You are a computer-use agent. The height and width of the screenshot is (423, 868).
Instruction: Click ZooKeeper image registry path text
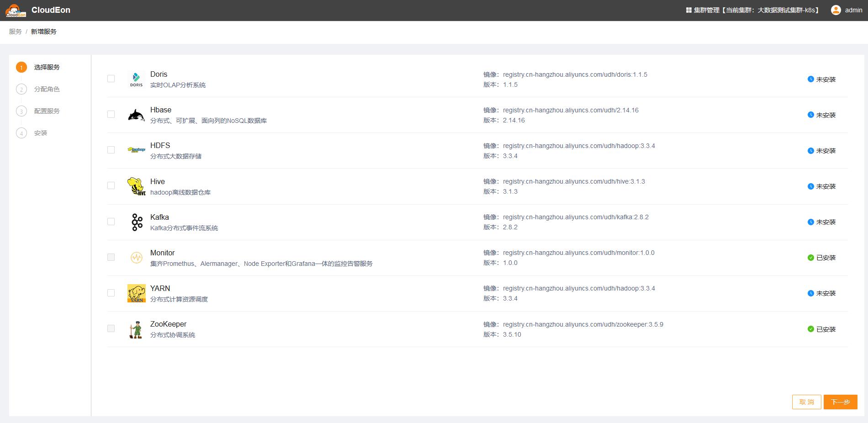pos(583,324)
